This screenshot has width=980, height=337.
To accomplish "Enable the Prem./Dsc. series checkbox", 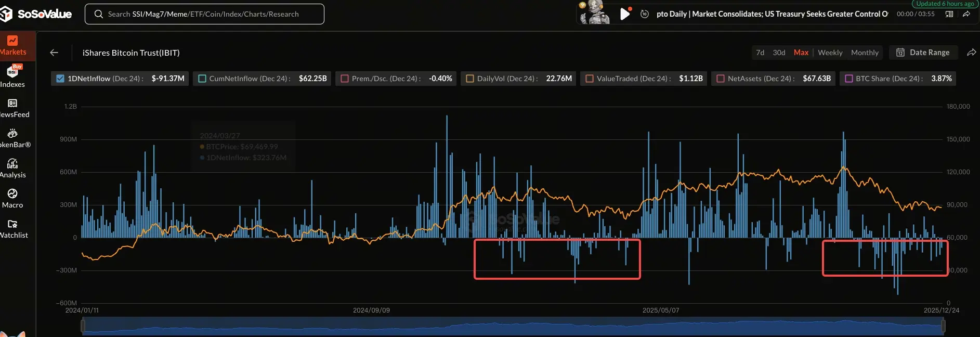I will [x=344, y=79].
